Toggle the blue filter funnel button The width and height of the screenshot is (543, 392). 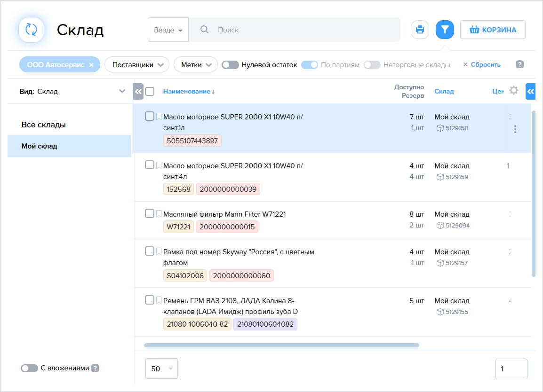click(445, 30)
